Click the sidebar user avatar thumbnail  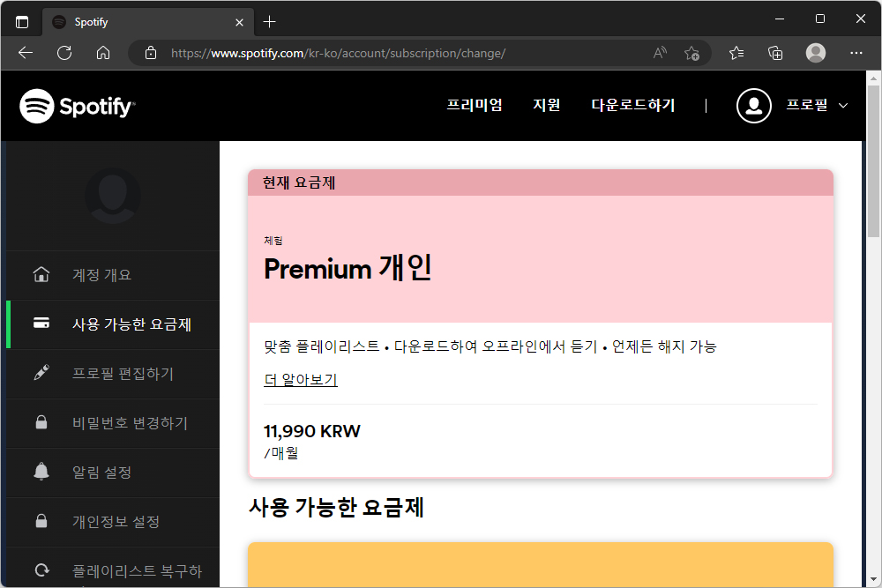pyautogui.click(x=113, y=196)
